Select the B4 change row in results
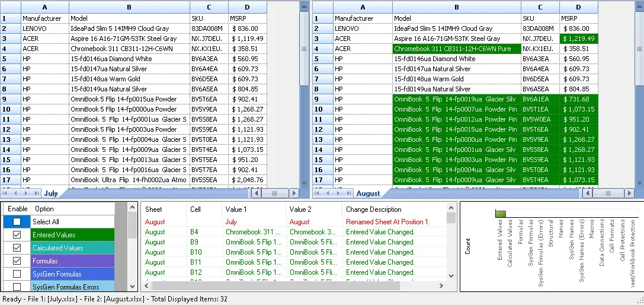The image size is (644, 305). click(x=294, y=232)
